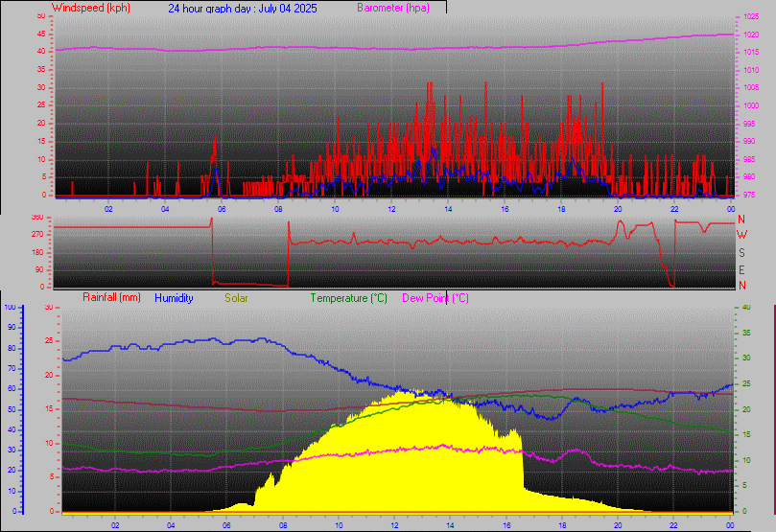
Task: Click the 40 tick on green temperature axis
Action: point(746,307)
